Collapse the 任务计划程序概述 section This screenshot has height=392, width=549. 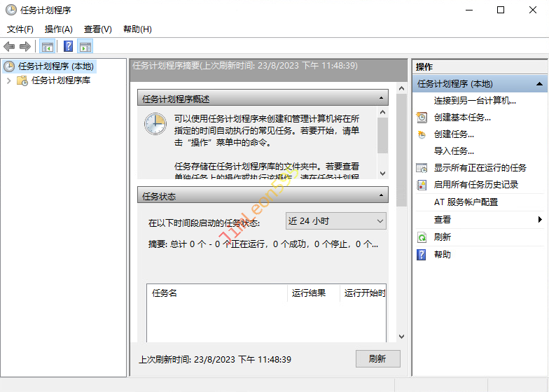tap(381, 99)
